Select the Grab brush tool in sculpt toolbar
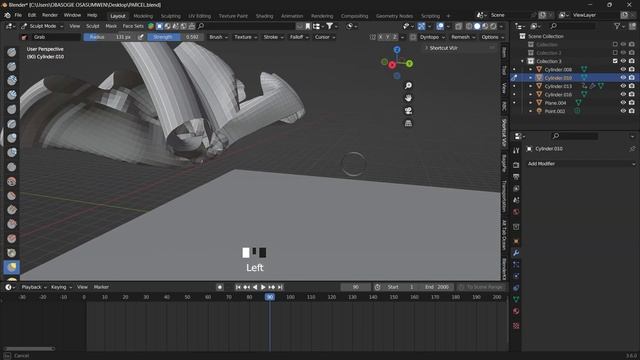 (12, 267)
